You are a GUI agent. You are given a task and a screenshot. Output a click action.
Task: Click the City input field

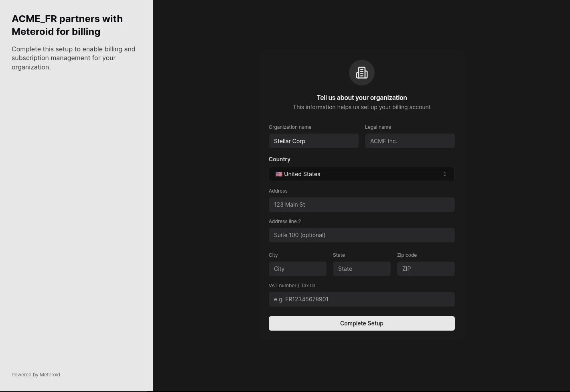point(298,269)
